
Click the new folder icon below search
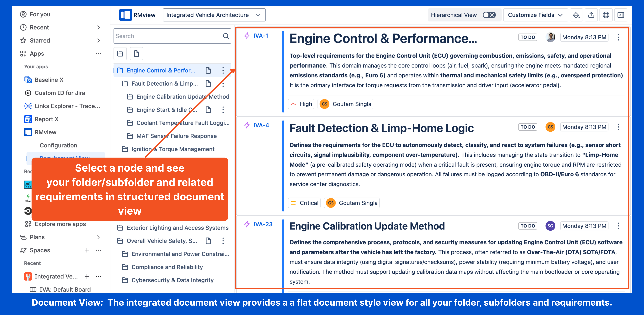[x=120, y=54]
